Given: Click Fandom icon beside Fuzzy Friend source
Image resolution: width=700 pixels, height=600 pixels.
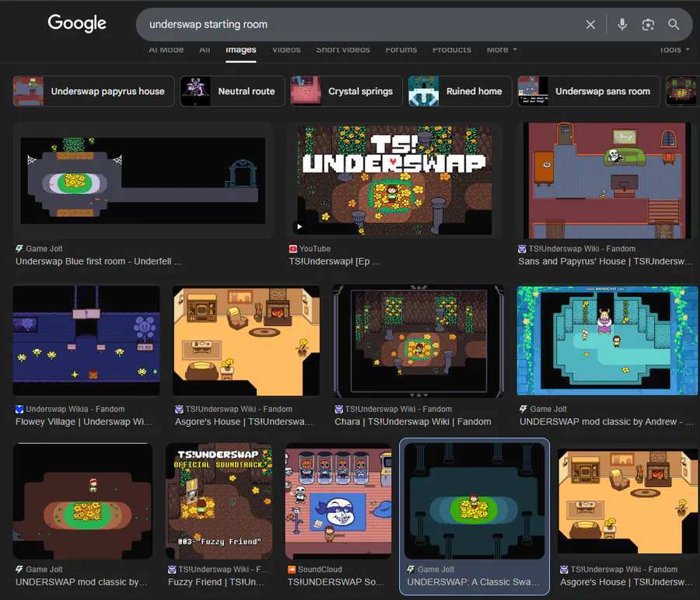Looking at the screenshot, I should click(172, 569).
